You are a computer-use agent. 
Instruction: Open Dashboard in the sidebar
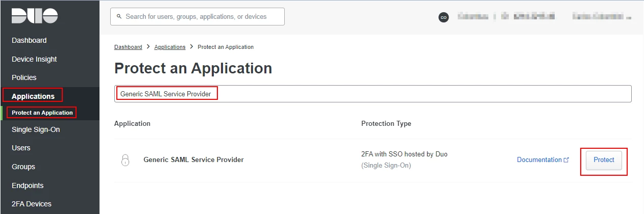29,40
